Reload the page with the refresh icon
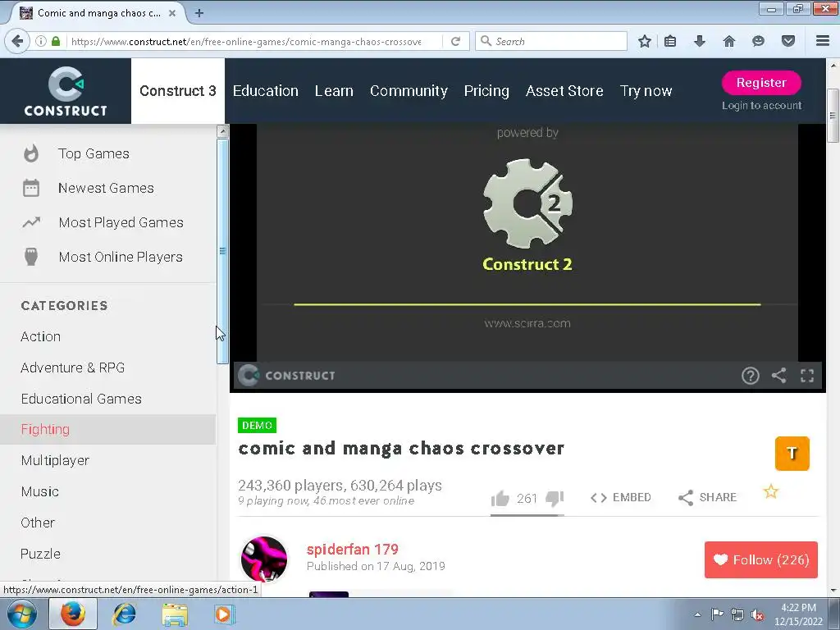The width and height of the screenshot is (840, 630). click(x=456, y=41)
